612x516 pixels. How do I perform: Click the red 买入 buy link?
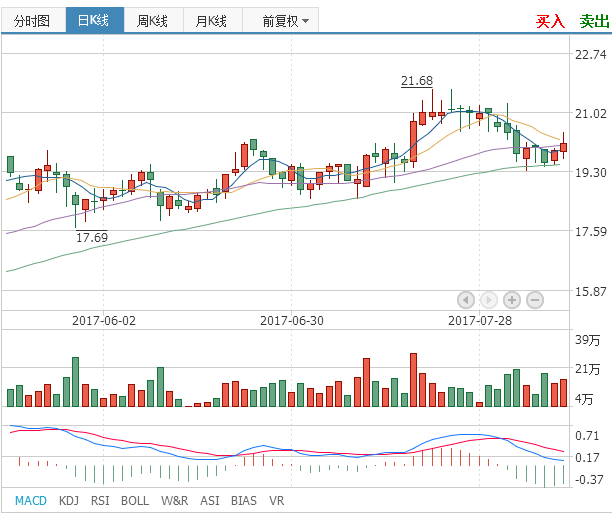(x=550, y=20)
